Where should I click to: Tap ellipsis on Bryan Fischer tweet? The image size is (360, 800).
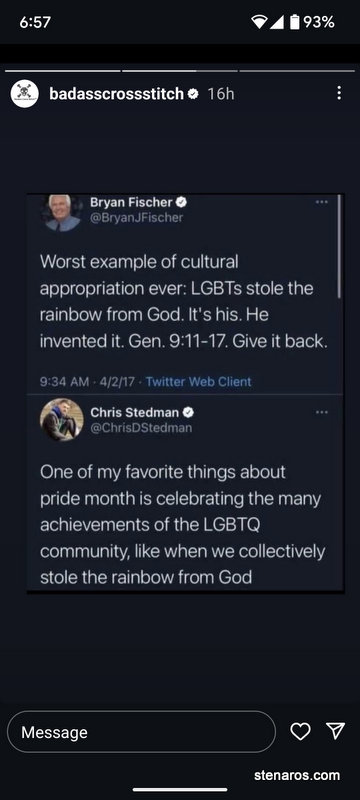[x=321, y=202]
